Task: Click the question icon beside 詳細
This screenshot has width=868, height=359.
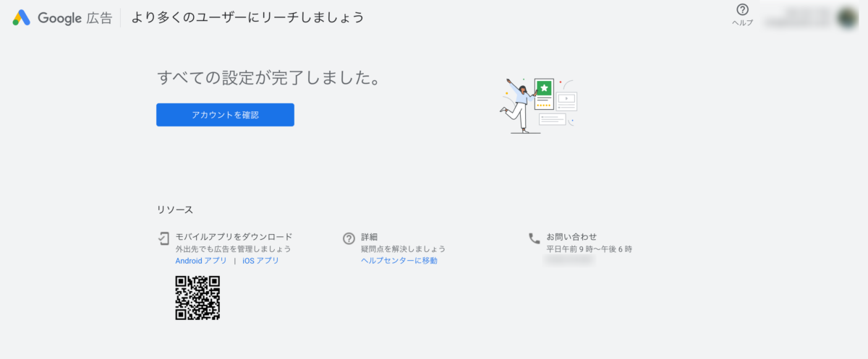Action: [349, 238]
